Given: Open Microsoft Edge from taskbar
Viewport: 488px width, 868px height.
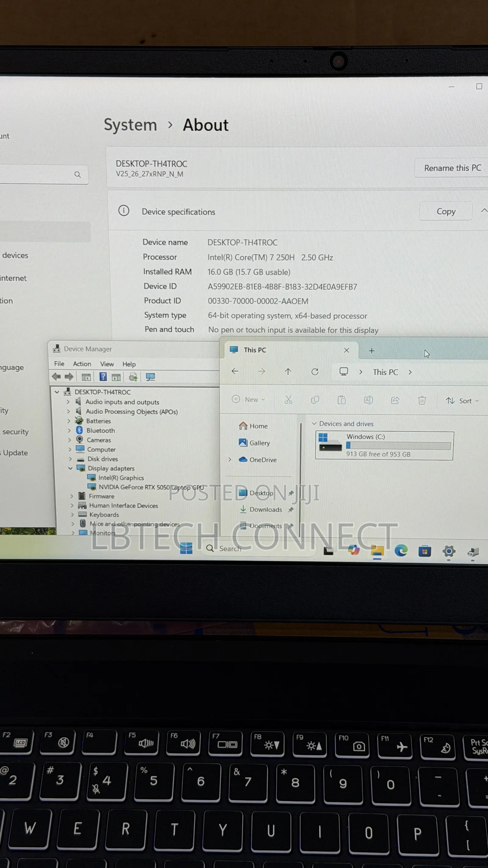Looking at the screenshot, I should pos(401,551).
